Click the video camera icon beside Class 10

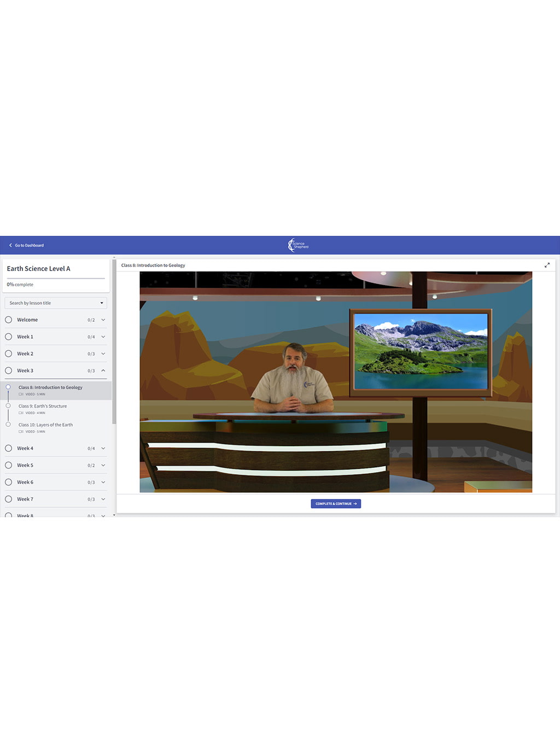coord(20,431)
